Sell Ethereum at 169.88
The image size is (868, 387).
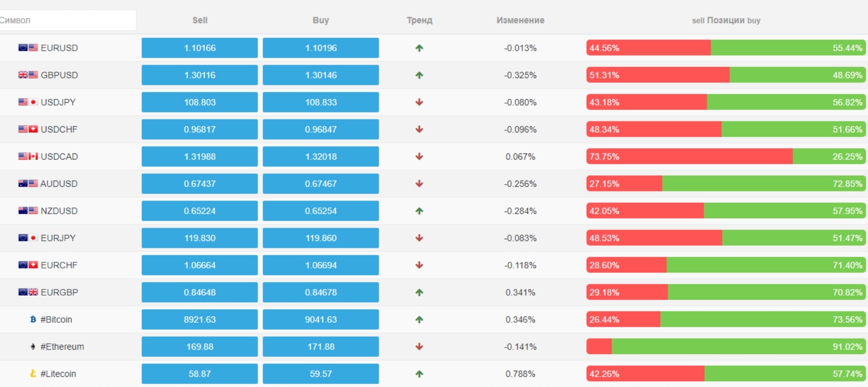tap(200, 346)
